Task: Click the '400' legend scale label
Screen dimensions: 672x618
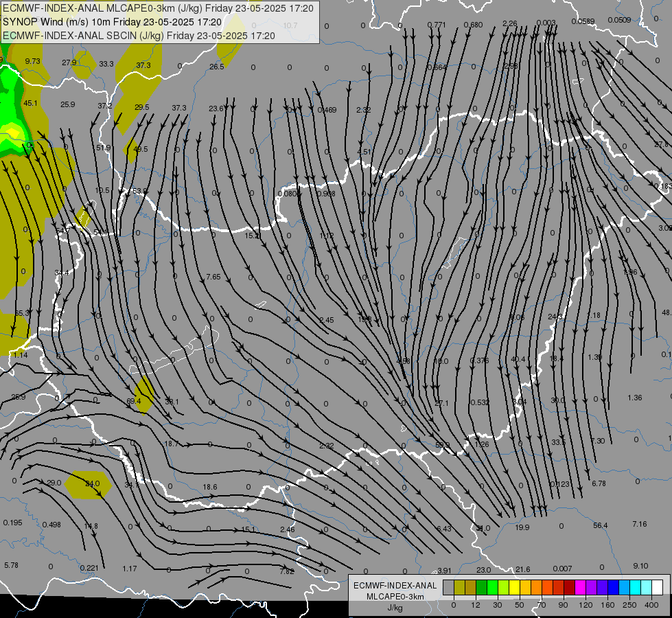Action: point(651,605)
